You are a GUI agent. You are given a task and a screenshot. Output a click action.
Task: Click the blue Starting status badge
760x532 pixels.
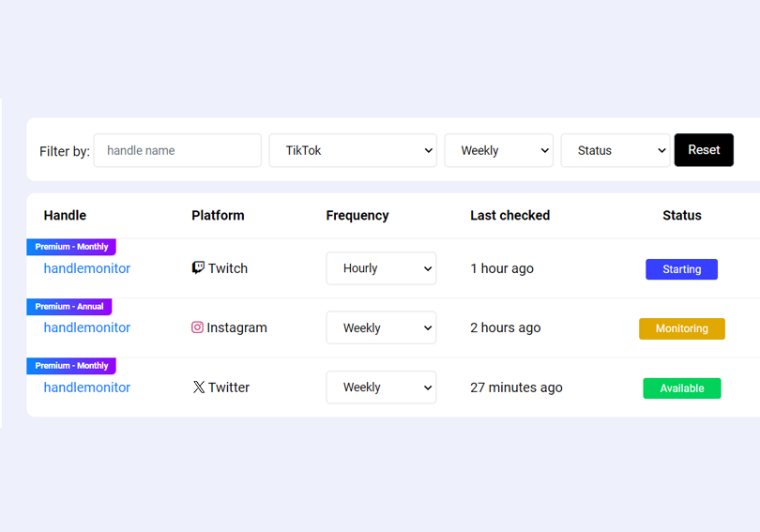click(x=681, y=269)
